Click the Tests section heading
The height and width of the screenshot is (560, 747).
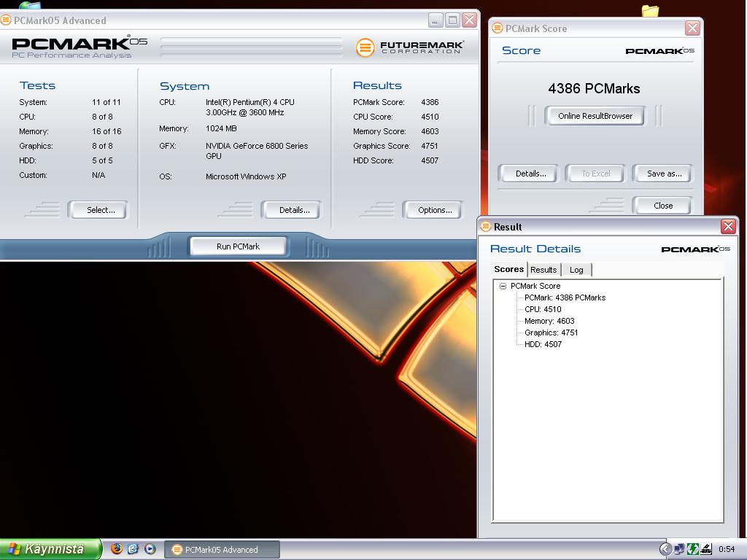(x=38, y=86)
